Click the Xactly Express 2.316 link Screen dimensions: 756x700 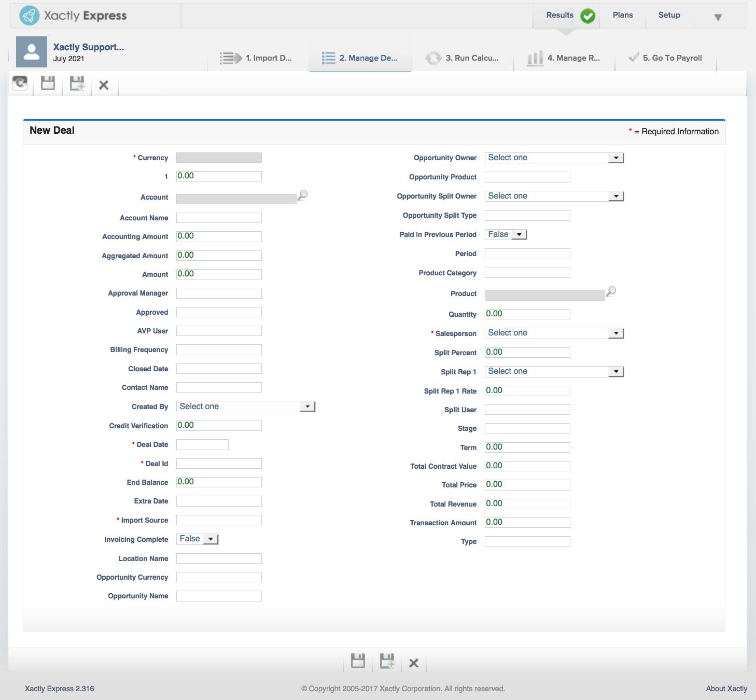coord(60,689)
